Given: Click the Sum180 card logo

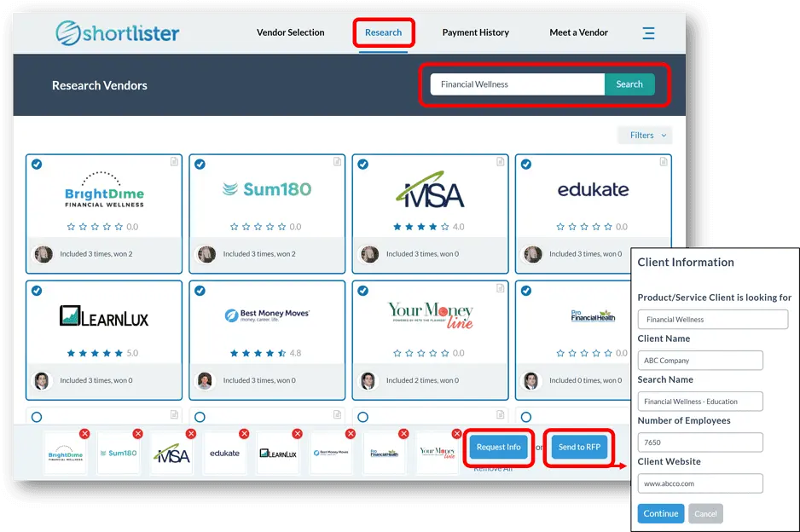Looking at the screenshot, I should (x=267, y=189).
